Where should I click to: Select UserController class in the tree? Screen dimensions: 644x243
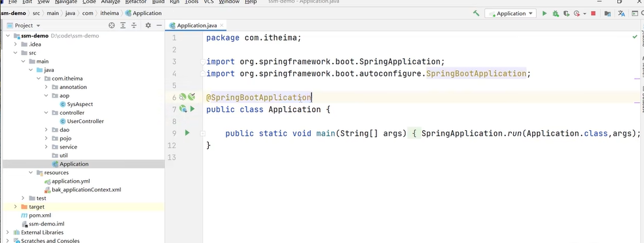pos(86,121)
